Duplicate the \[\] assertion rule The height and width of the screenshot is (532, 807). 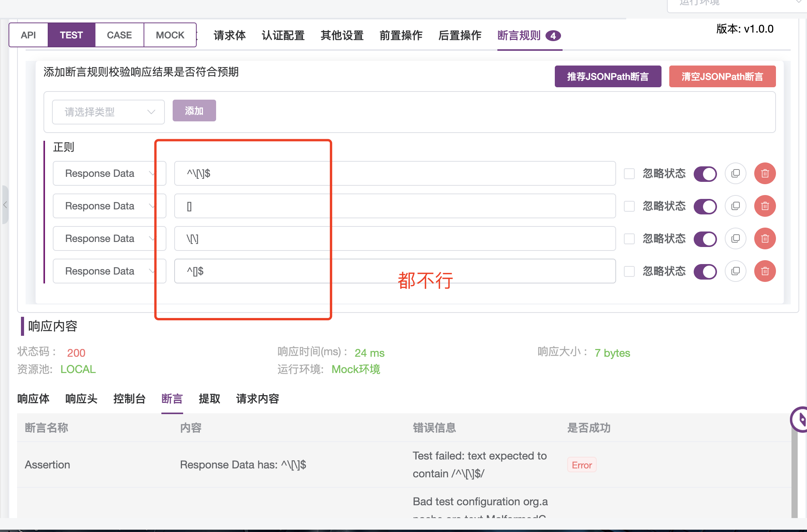pos(735,238)
